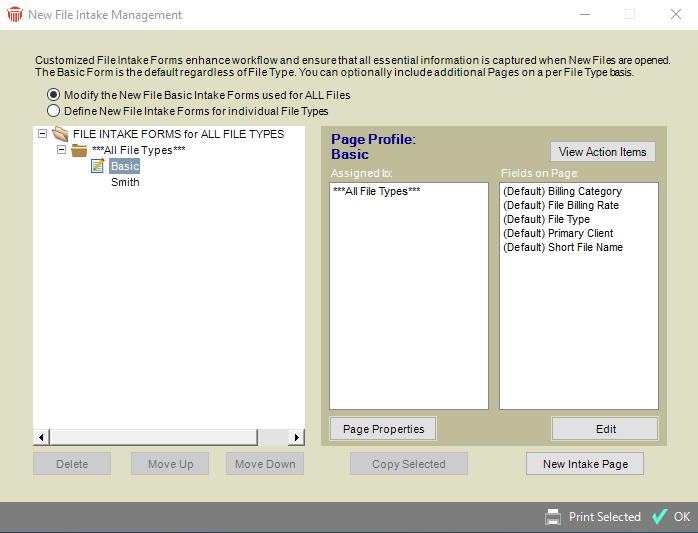The image size is (698, 533).
Task: Click the Basic page notepad icon
Action: (x=98, y=166)
